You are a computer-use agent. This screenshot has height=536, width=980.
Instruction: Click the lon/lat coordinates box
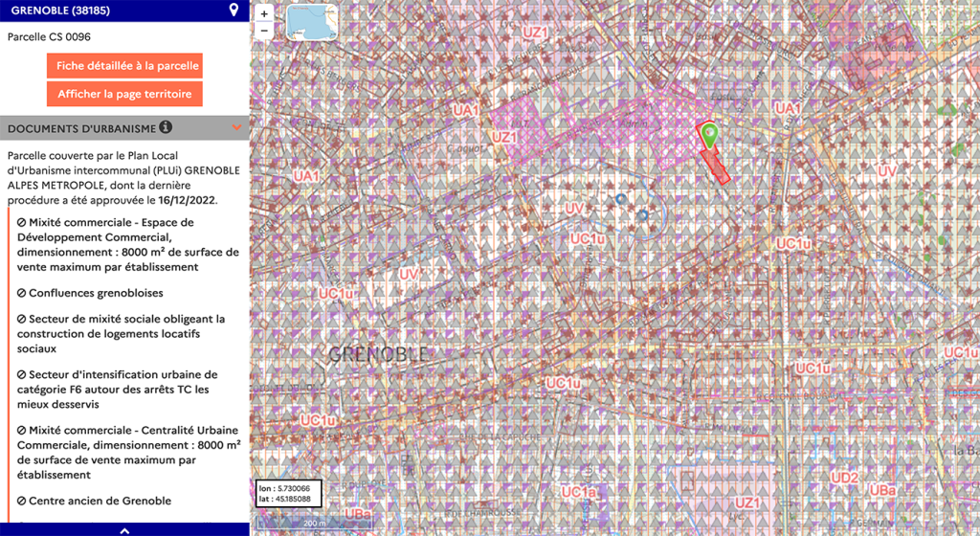point(288,493)
